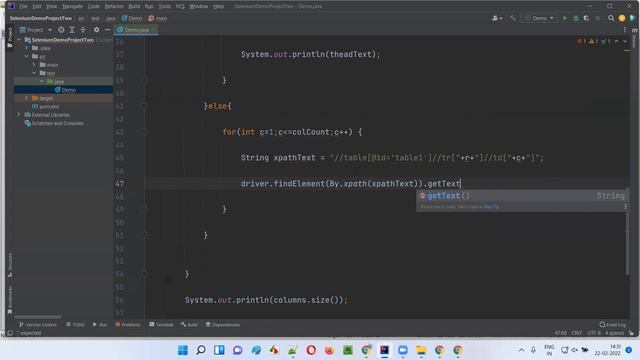The image size is (640, 360).
Task: Open JetBrains toolbox teal icon at top right
Action: (632, 18)
